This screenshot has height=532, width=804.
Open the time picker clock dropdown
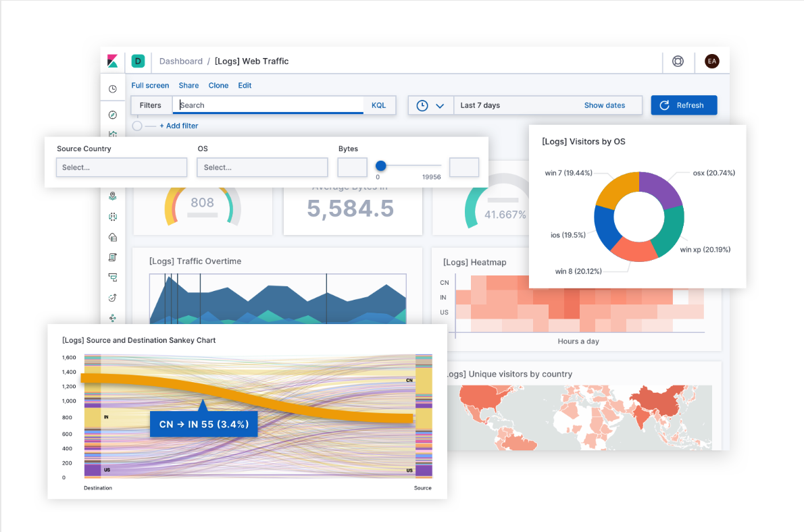click(430, 105)
